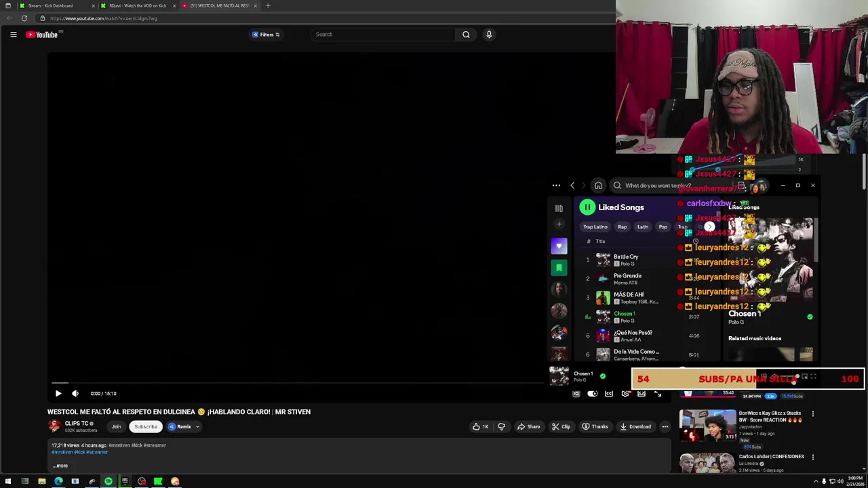
Task: Reload the browser page
Action: click(24, 18)
